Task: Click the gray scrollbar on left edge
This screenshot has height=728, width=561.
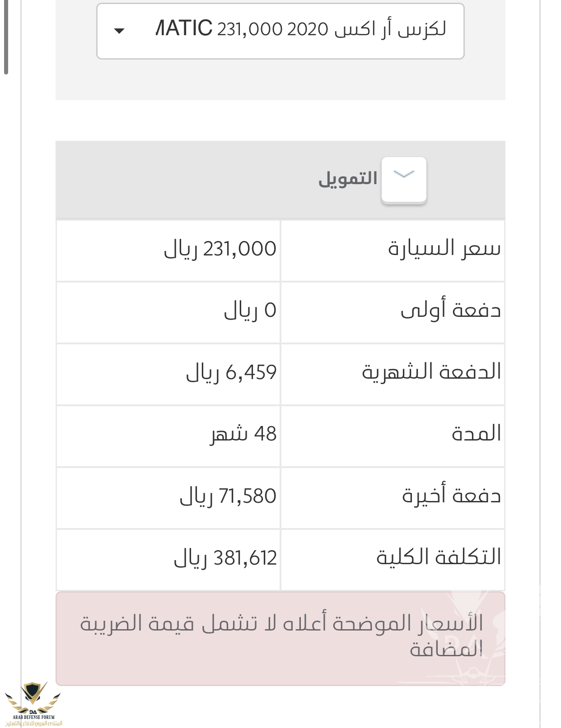Action: pos(6,36)
